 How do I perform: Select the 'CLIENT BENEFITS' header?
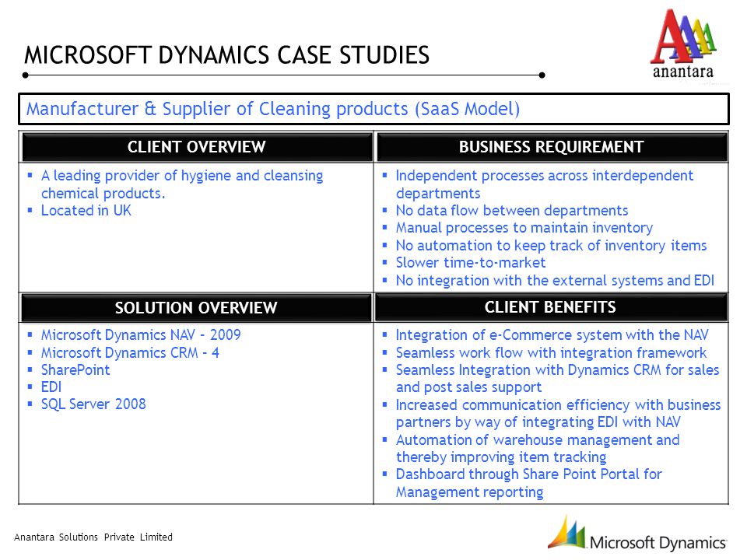(550, 307)
